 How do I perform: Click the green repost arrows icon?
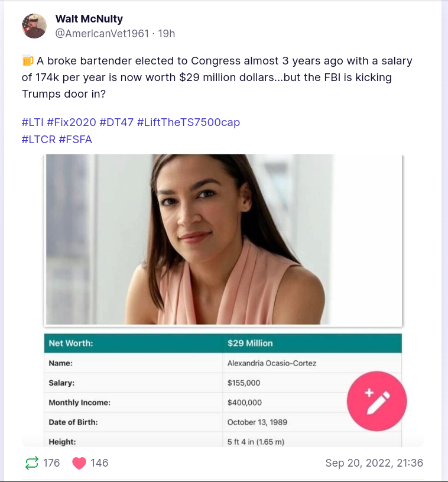(31, 462)
